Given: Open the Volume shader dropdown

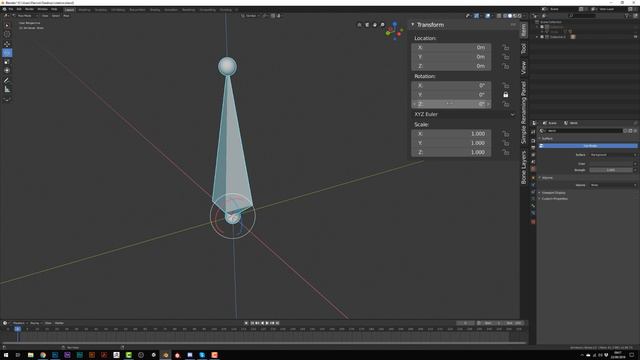Looking at the screenshot, I should click(613, 185).
